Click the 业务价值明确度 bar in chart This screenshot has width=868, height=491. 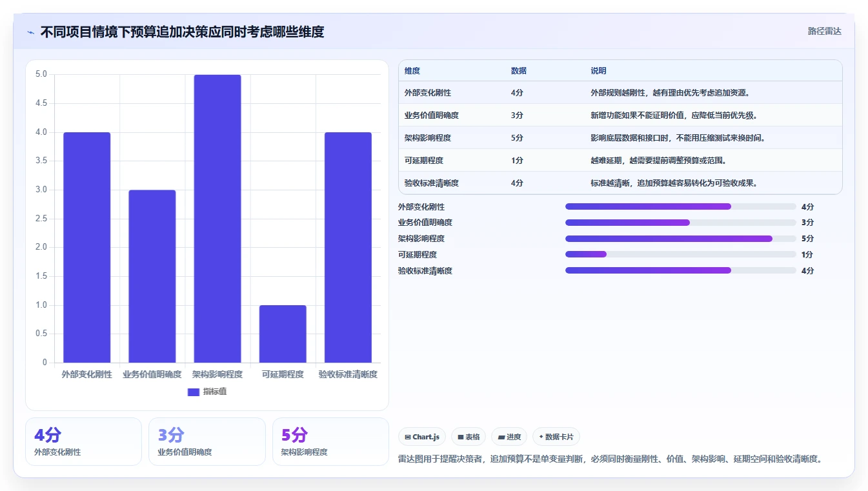click(152, 276)
